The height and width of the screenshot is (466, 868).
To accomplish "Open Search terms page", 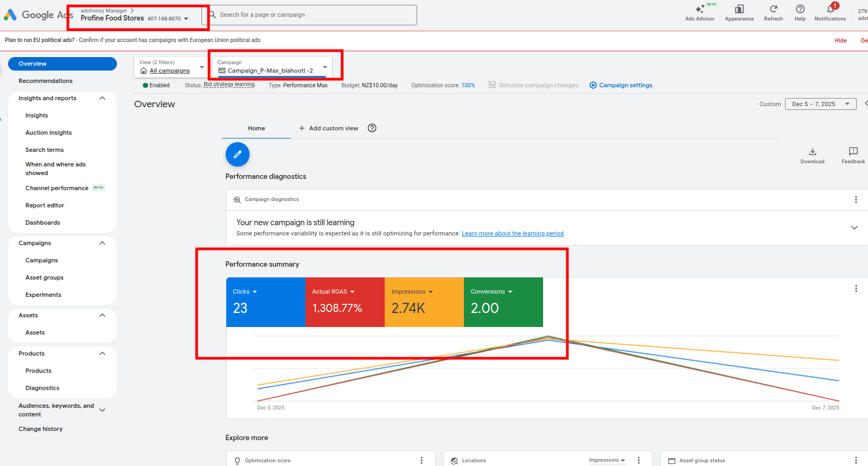I will (45, 150).
